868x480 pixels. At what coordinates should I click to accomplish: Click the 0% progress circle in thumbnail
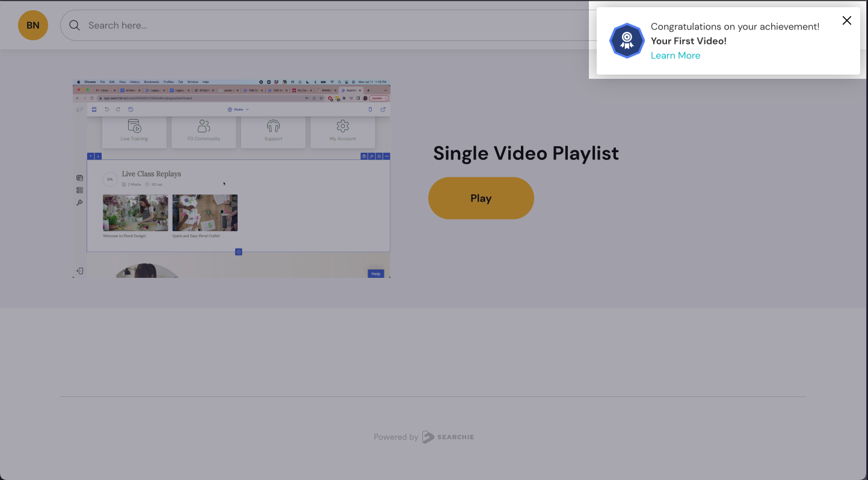click(x=109, y=179)
